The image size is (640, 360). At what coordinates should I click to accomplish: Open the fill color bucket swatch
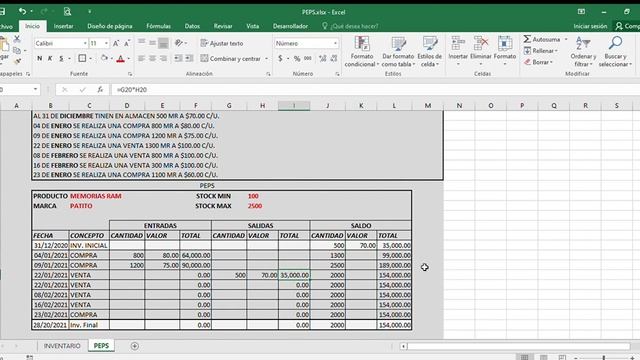pyautogui.click(x=104, y=58)
